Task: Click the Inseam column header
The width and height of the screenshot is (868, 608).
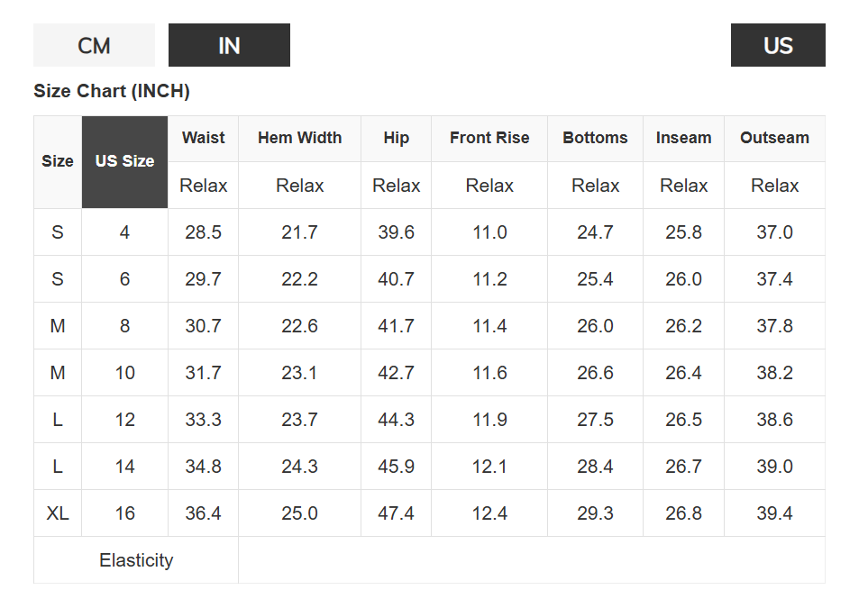Action: pos(683,139)
